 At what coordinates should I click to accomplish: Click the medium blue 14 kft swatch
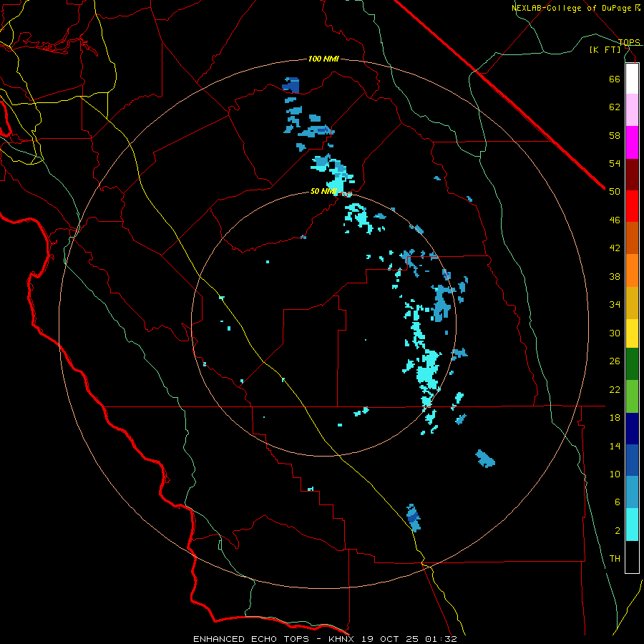click(632, 460)
